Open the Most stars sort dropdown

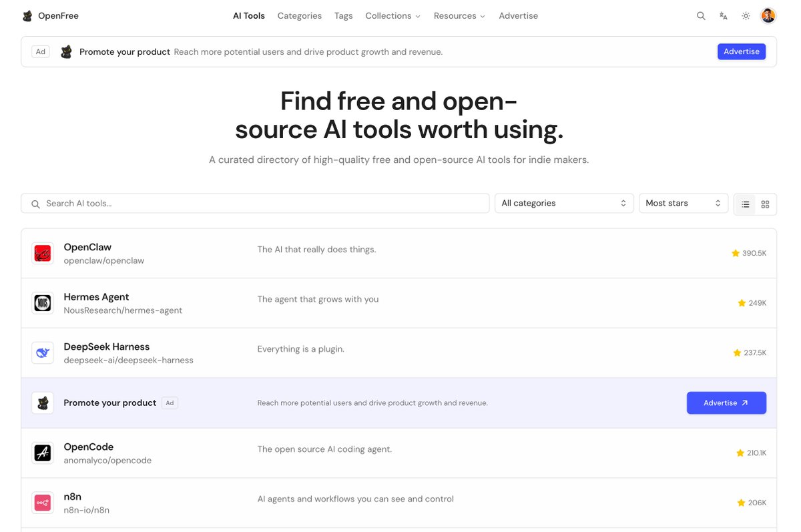684,204
